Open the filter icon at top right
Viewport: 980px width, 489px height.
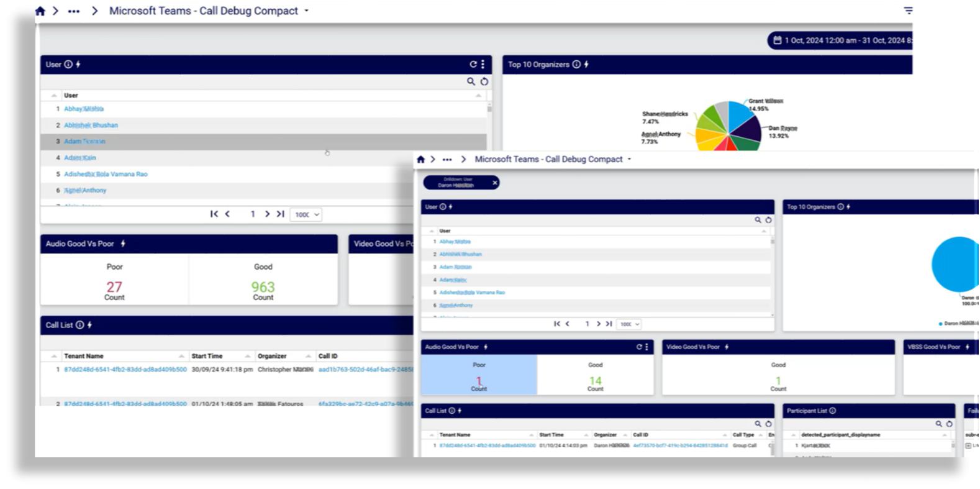coord(908,11)
